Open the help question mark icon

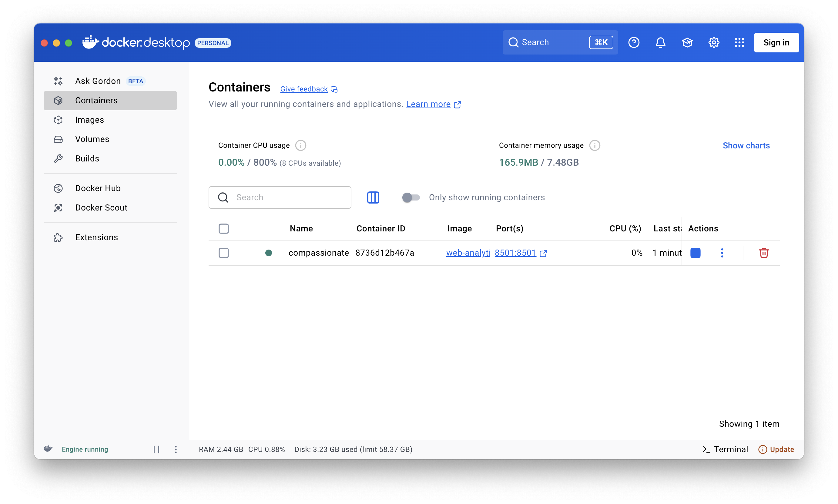point(633,42)
